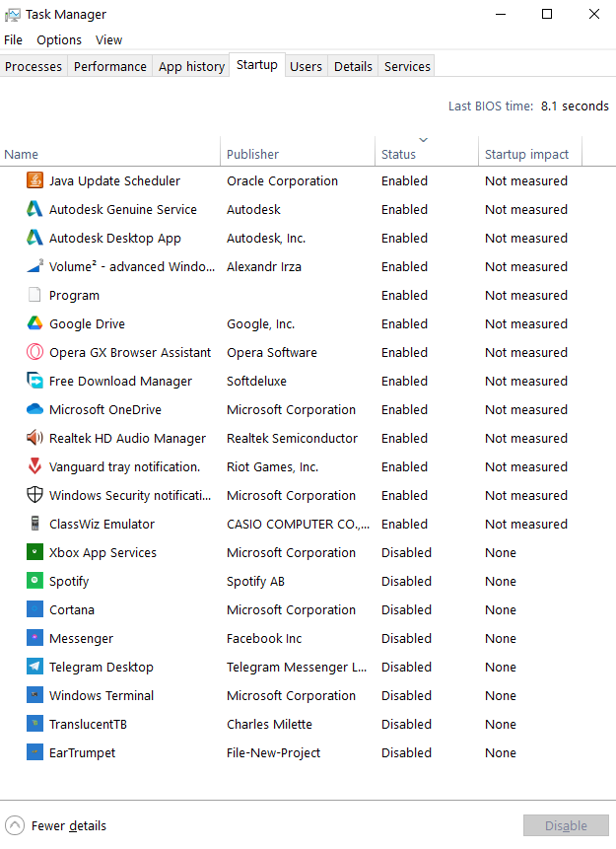616x849 pixels.
Task: Collapse view using Fewer details arrow
Action: 15,825
